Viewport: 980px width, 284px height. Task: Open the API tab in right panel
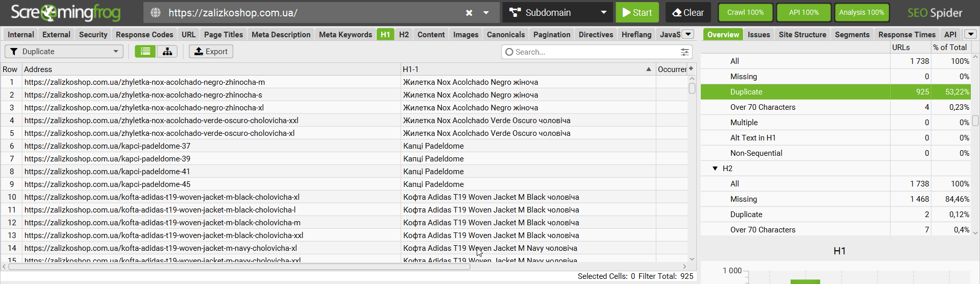[x=950, y=34]
